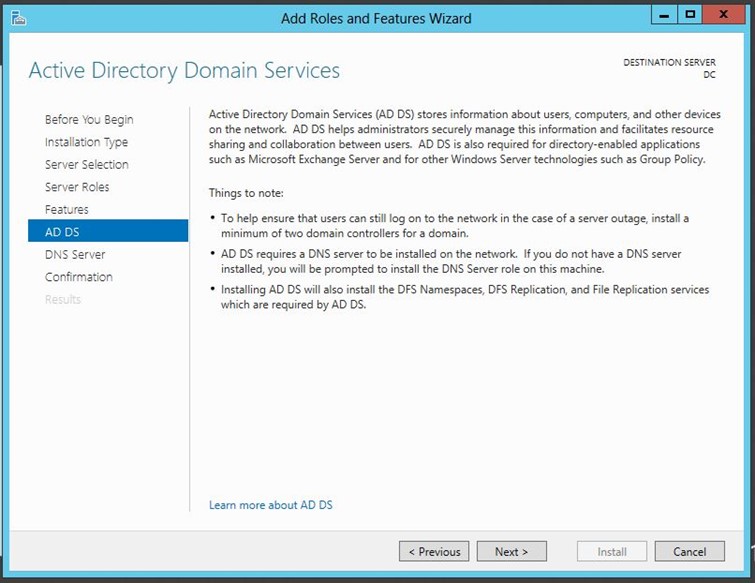This screenshot has height=583, width=755.
Task: Click the Add Roles and Features Wizard title
Action: tap(376, 18)
